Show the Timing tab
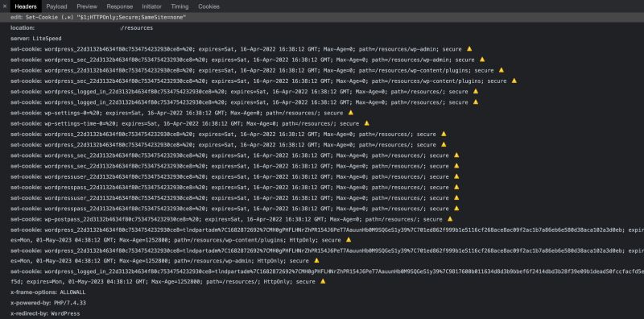The height and width of the screenshot is (319, 644). click(x=180, y=6)
